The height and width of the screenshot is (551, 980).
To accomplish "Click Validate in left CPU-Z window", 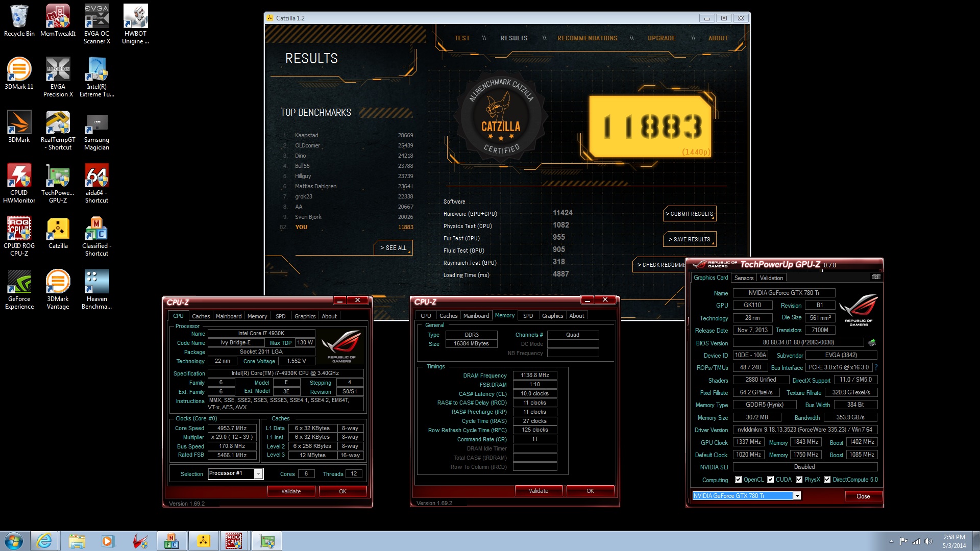I will 291,491.
